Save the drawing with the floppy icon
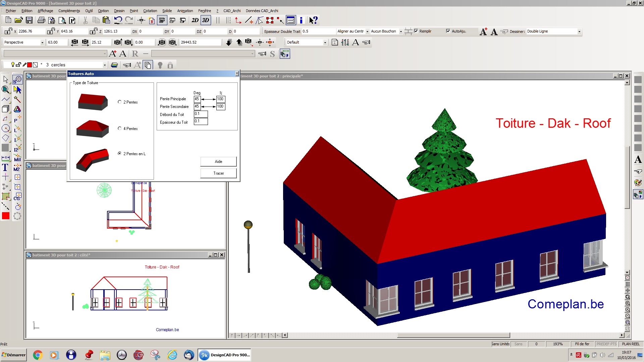 (x=29, y=20)
